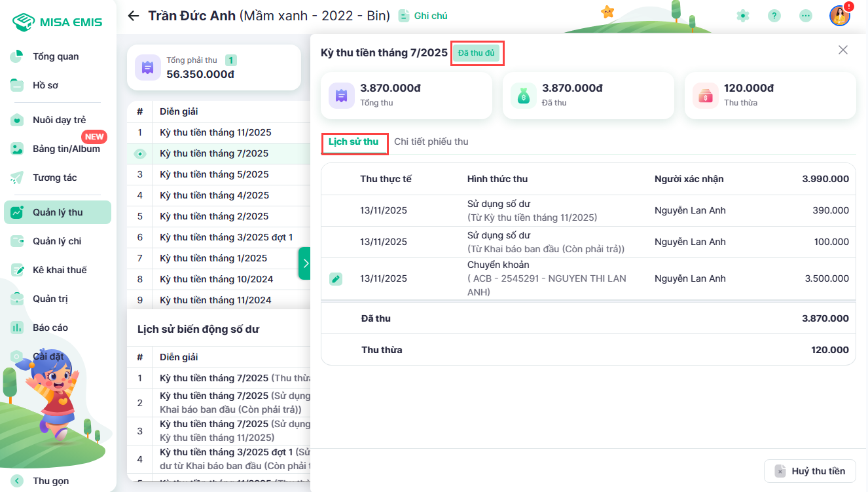Click the Huỷ thu tiền button
Screen dimensions: 868x492
pos(810,471)
